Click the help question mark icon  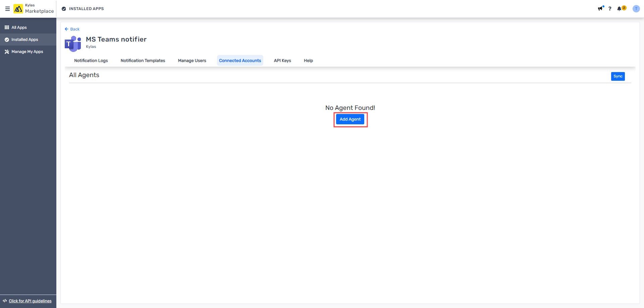point(610,9)
